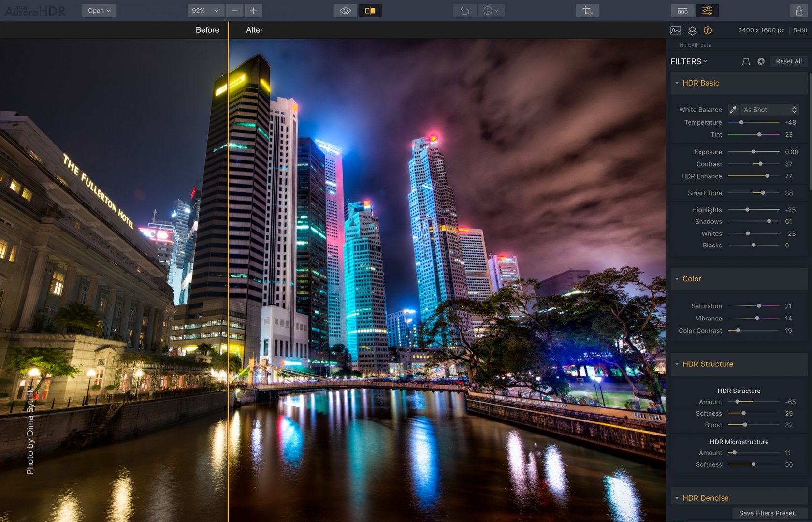Pick white balance with eyedropper
Screen dimensions: 812x522
(733, 110)
